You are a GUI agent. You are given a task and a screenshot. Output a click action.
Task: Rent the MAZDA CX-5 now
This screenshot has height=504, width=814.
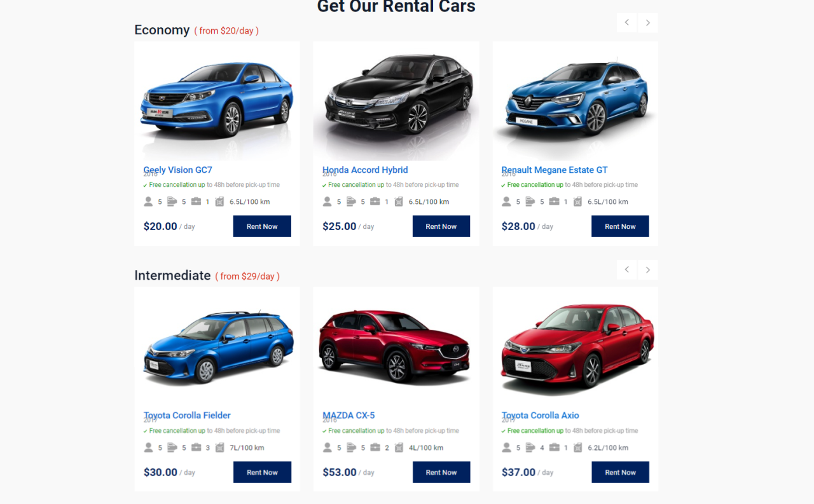pyautogui.click(x=441, y=472)
